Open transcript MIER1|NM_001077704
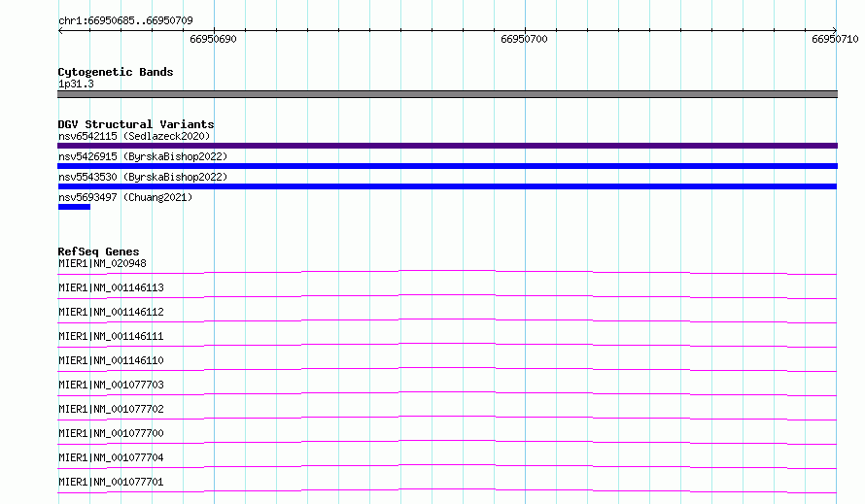 click(x=111, y=457)
